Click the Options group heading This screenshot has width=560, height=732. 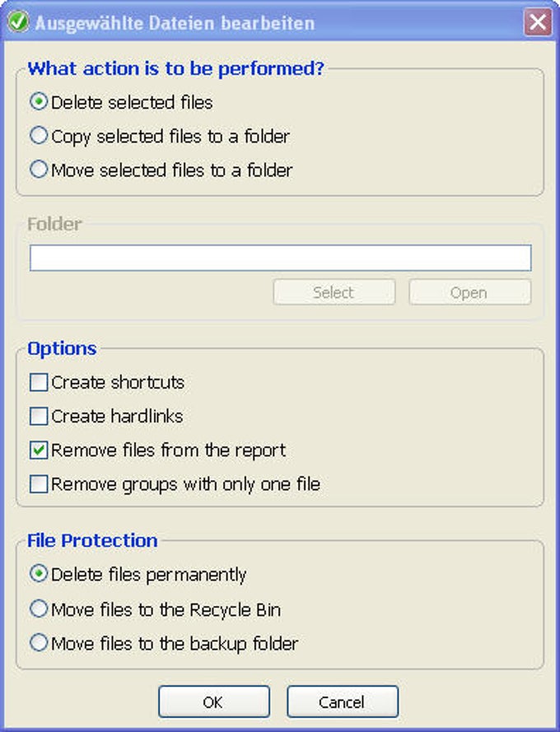pos(62,349)
